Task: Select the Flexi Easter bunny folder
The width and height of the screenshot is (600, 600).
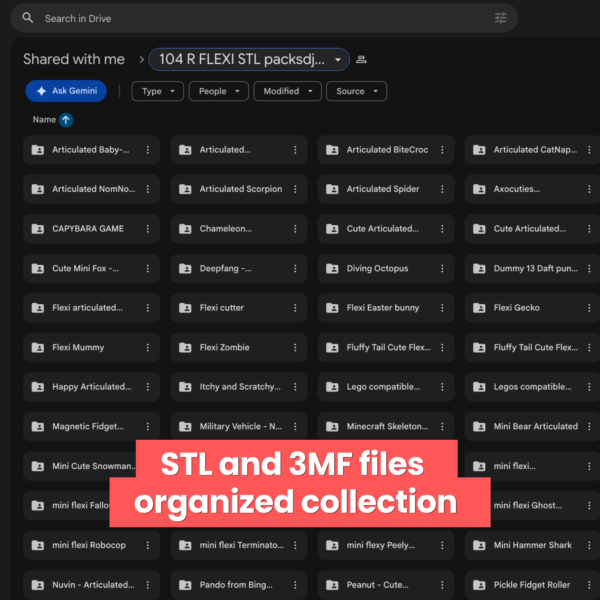Action: click(386, 308)
